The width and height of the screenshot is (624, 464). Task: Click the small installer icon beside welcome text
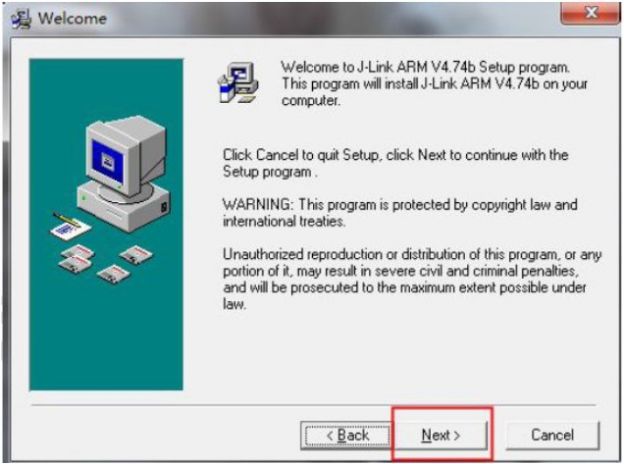pyautogui.click(x=238, y=83)
